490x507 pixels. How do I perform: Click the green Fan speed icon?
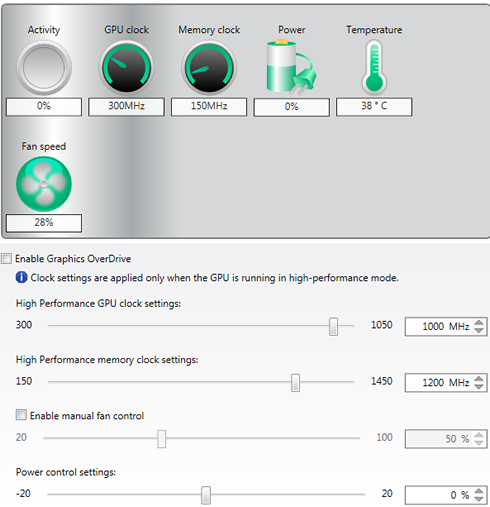pos(44,184)
